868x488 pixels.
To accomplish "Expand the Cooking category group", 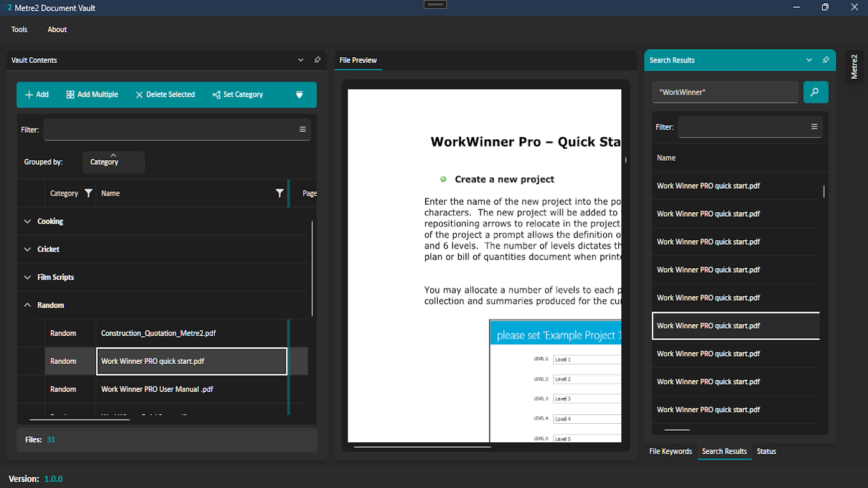I will click(27, 222).
